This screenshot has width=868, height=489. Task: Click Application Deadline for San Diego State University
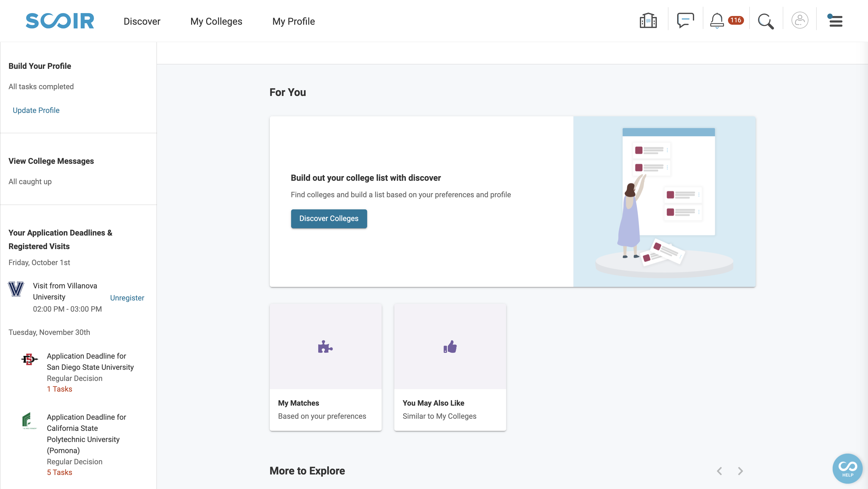click(x=90, y=362)
